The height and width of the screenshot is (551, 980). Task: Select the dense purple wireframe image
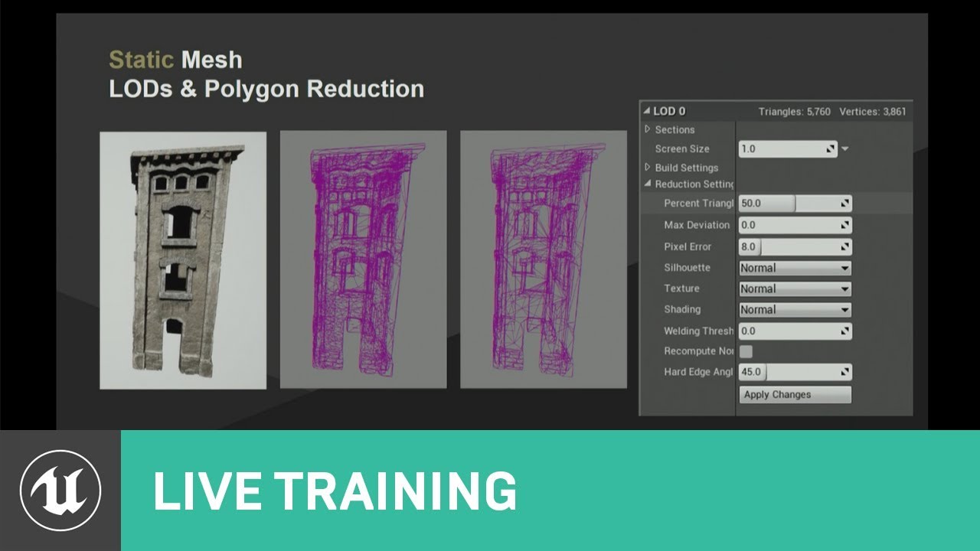pyautogui.click(x=363, y=259)
